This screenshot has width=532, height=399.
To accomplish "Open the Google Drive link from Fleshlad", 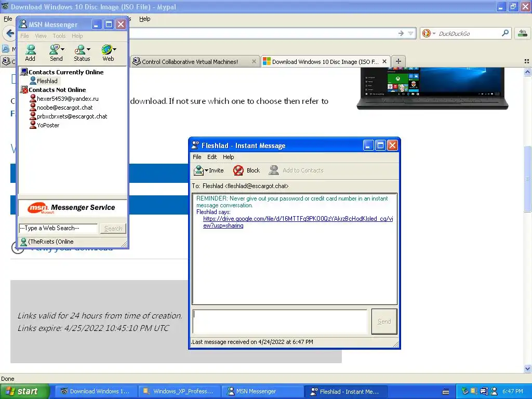I will click(298, 222).
